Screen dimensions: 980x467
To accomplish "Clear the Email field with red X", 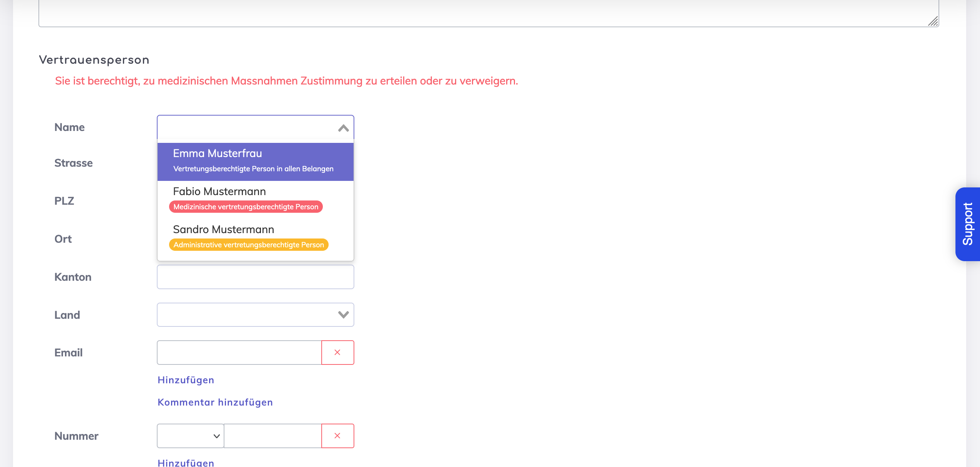I will click(337, 352).
